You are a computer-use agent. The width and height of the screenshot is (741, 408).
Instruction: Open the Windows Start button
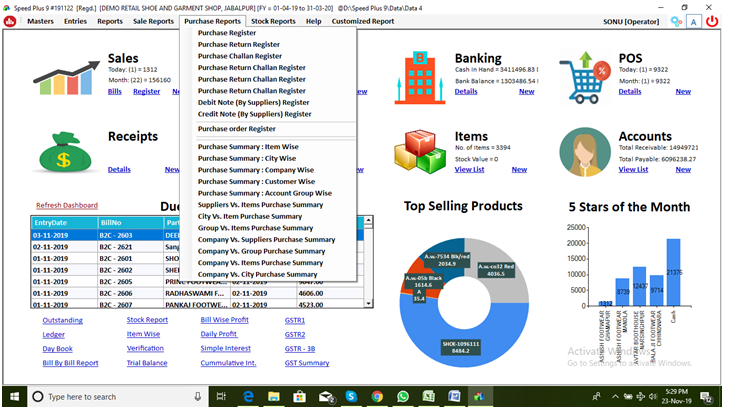click(x=14, y=396)
